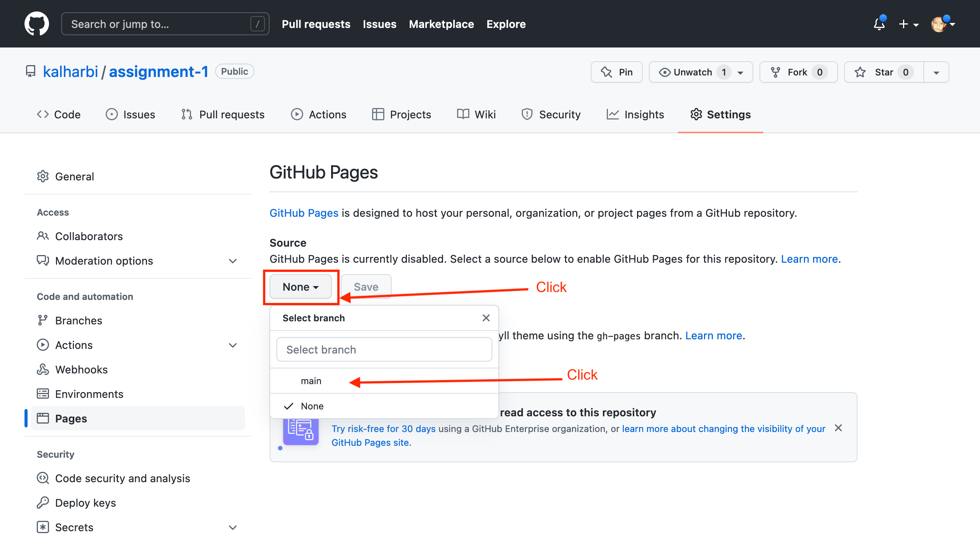Open Pull requests in top navigation
Screen dimensions: 980x540
[x=316, y=24]
